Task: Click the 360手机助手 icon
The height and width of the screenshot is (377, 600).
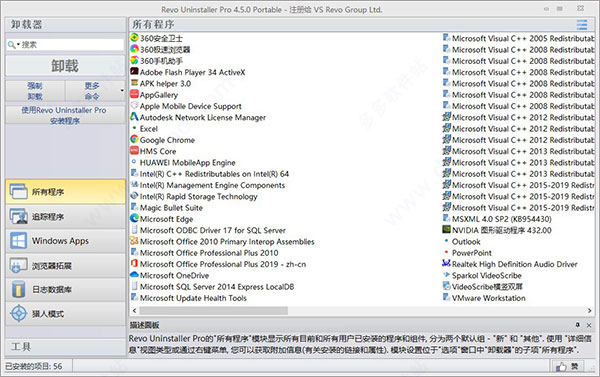Action: tap(134, 60)
